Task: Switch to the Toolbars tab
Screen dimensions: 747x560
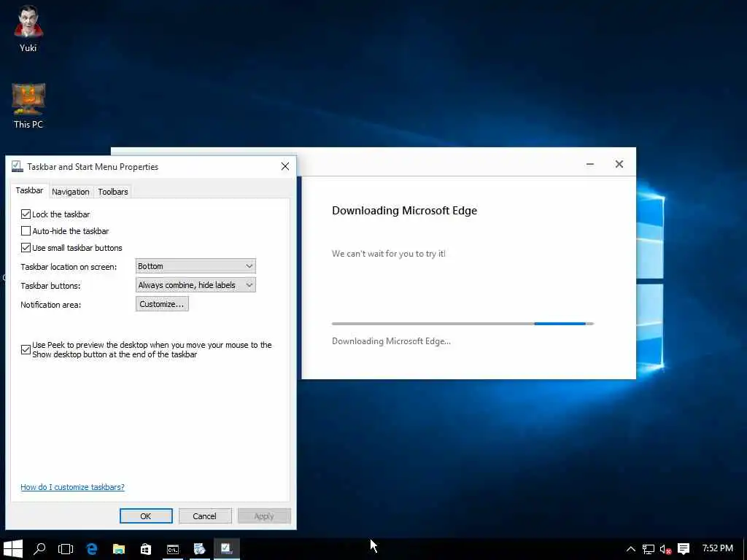Action: (113, 192)
